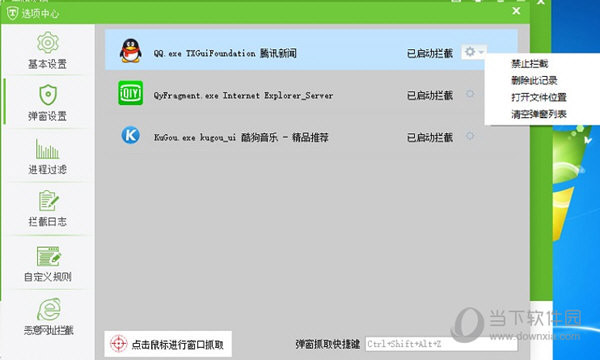Click 已启动拦截 status in QQ.exe row
This screenshot has width=600, height=360.
point(430,53)
